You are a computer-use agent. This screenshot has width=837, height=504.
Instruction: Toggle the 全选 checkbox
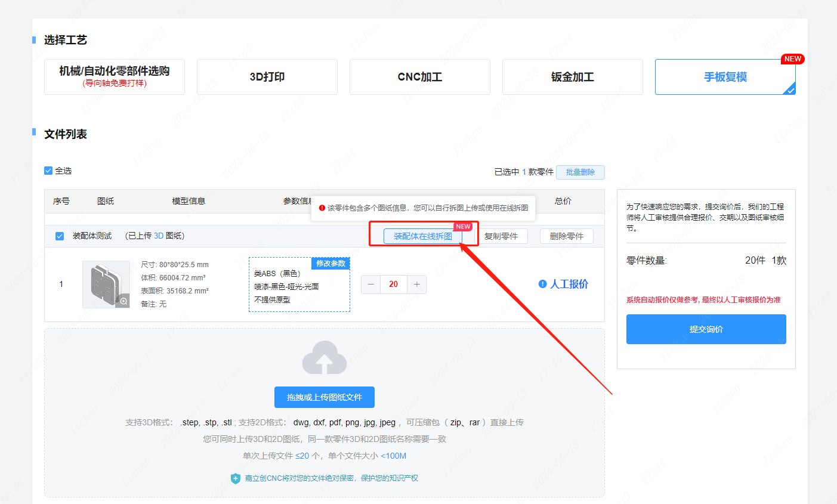(x=48, y=171)
